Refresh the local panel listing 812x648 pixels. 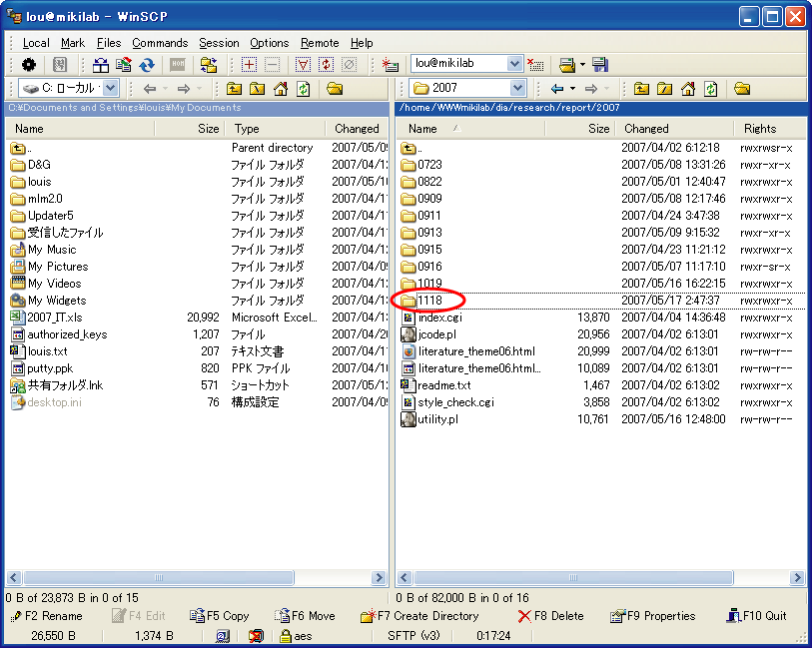click(304, 89)
